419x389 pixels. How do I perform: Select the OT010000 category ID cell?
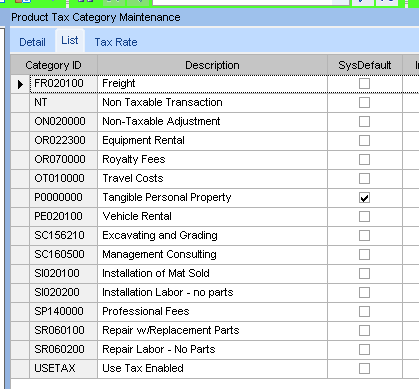click(x=63, y=178)
